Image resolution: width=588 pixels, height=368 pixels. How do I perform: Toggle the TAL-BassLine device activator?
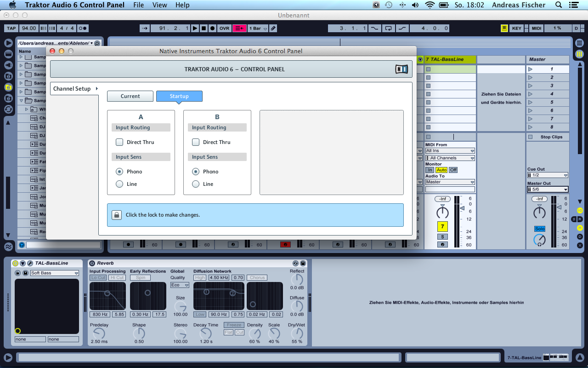click(x=16, y=263)
